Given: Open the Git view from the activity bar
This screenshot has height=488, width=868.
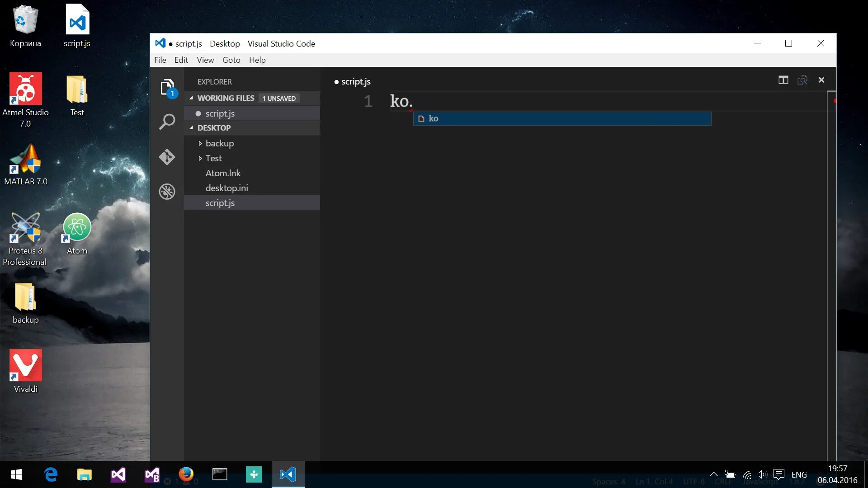Looking at the screenshot, I should (x=167, y=157).
